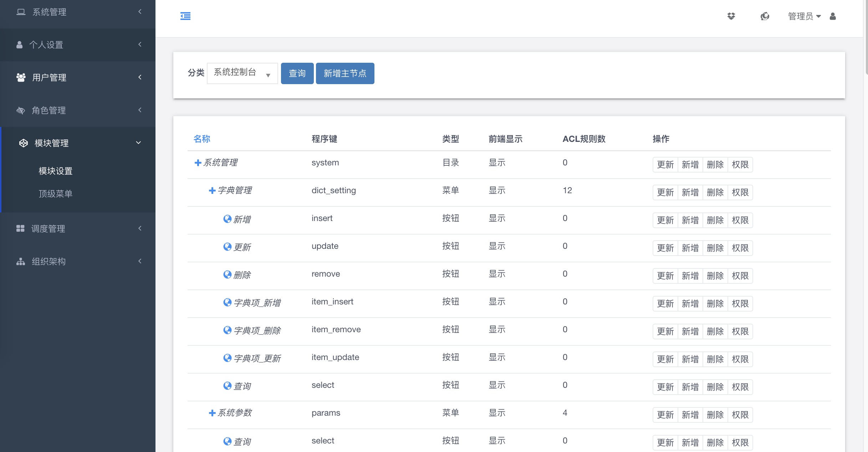Expand the 字典管理 node with plus icon

click(x=212, y=190)
